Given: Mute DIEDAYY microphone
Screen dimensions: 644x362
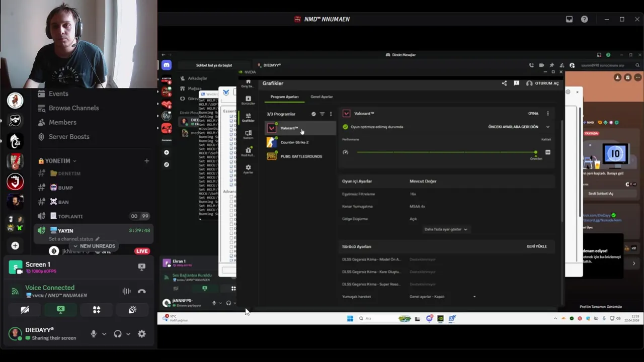Looking at the screenshot, I should 93,334.
